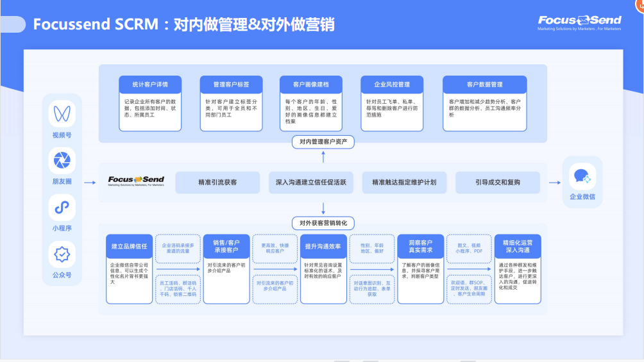
Task: Click the FocusSend logo in the top right
Action: point(579,23)
